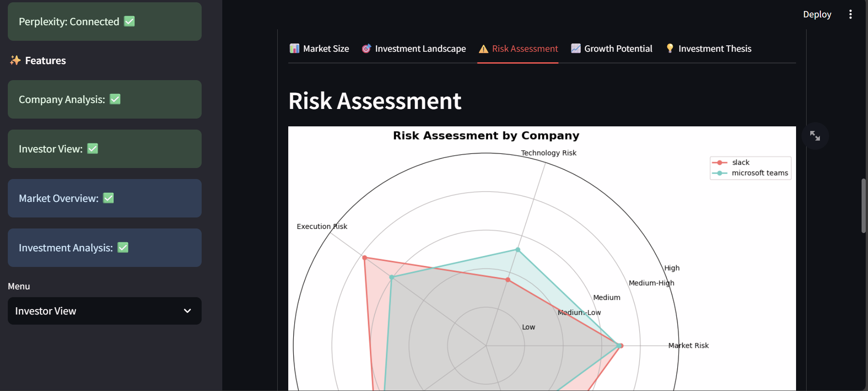Click the microsoft teams Technology Risk data point
Screen dimensions: 868x391
pyautogui.click(x=518, y=250)
